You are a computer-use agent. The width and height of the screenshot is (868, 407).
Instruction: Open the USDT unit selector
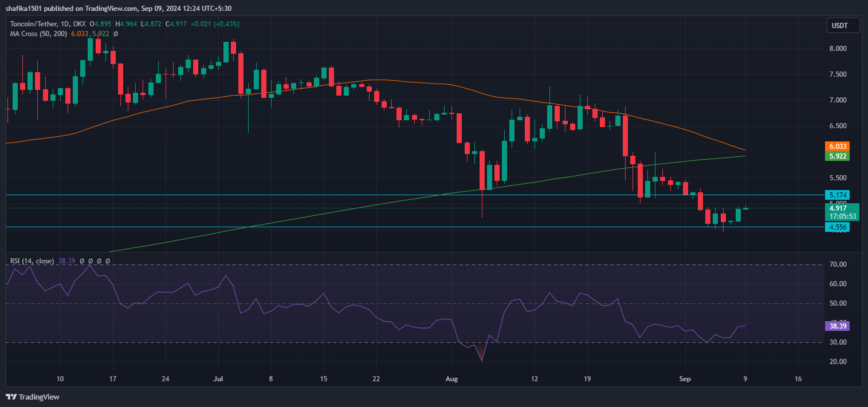pyautogui.click(x=842, y=25)
